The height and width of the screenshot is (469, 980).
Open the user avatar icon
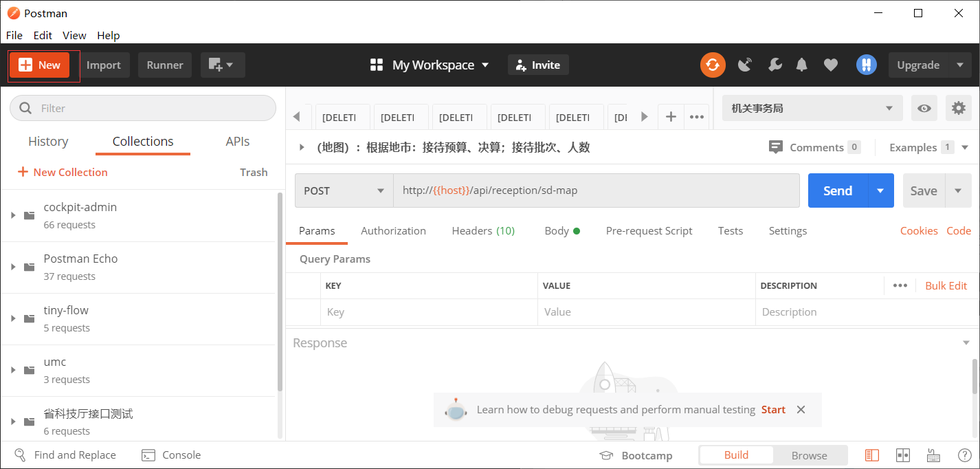tap(866, 65)
